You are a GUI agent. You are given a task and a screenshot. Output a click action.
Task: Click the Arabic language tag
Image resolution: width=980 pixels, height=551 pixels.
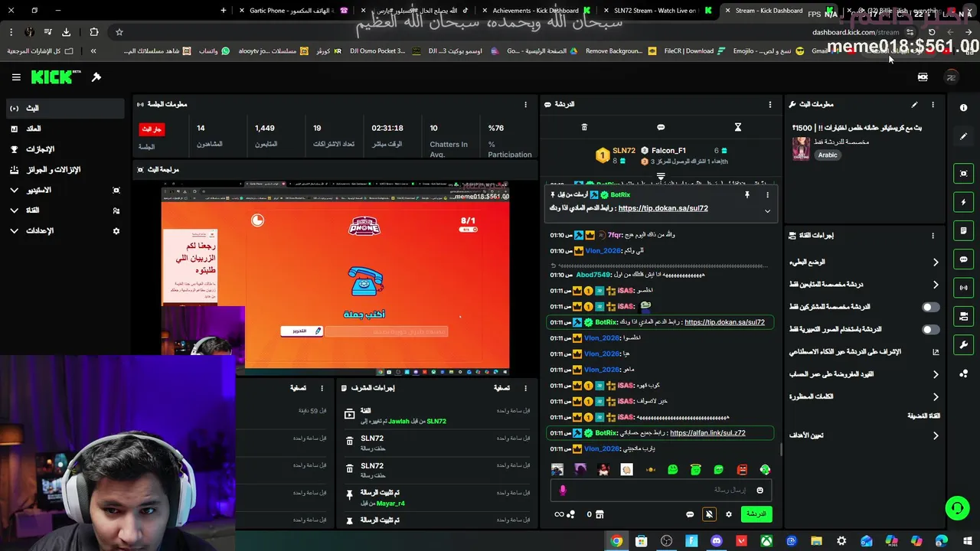(828, 155)
